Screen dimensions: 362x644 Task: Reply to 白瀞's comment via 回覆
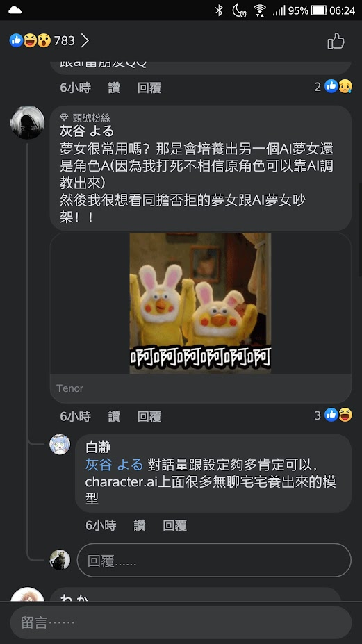click(174, 525)
